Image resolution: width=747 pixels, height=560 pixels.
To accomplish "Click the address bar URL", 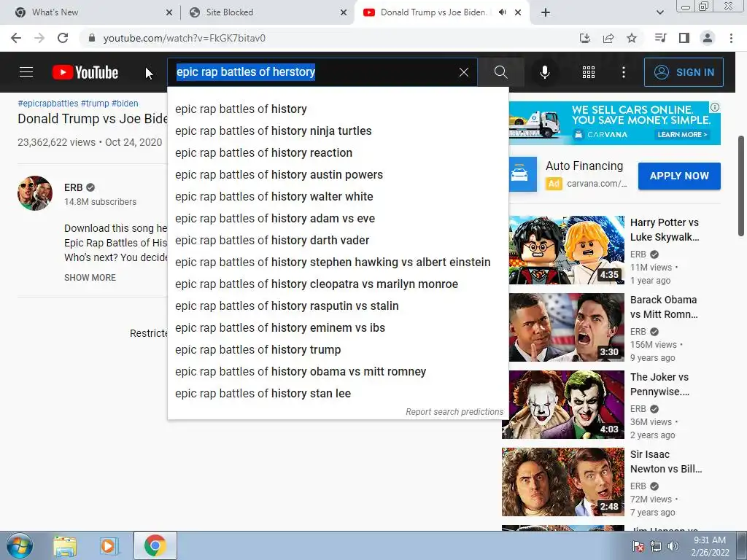I will click(x=185, y=38).
